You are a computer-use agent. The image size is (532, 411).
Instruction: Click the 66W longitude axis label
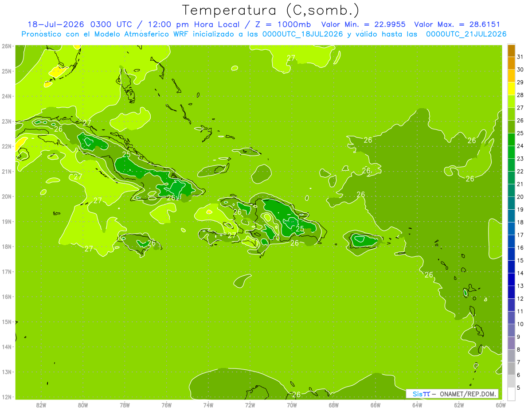376,405
